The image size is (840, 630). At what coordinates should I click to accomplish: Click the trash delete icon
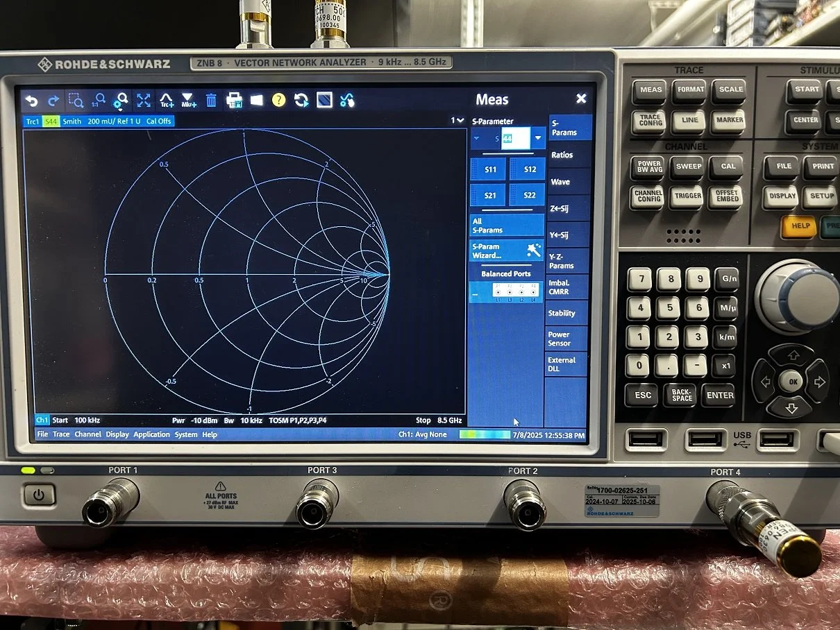click(211, 101)
